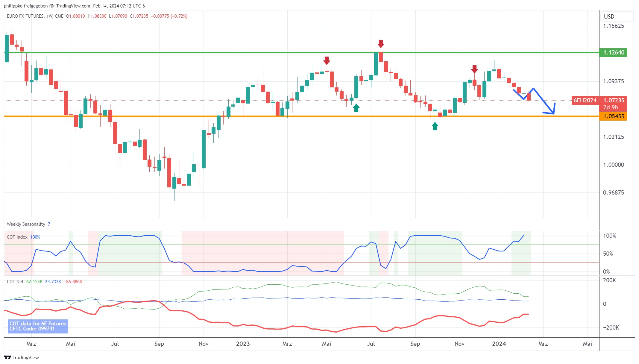Click the COT Index indicator title
Viewport: 639px width, 364px height.
coord(17,237)
